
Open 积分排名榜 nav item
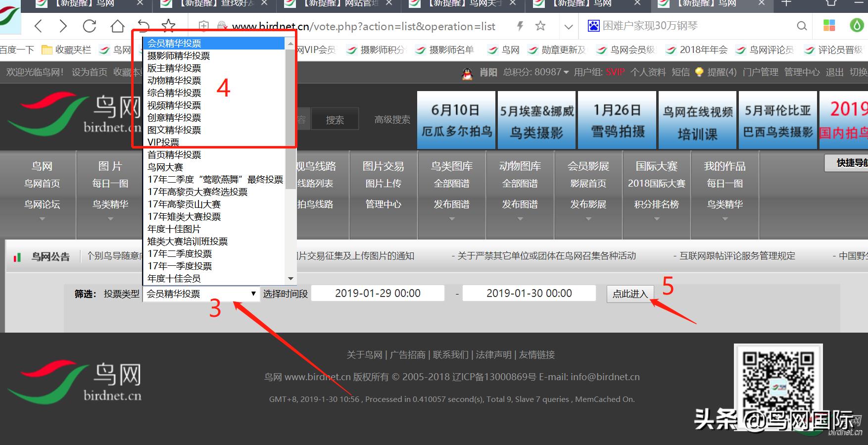point(656,204)
